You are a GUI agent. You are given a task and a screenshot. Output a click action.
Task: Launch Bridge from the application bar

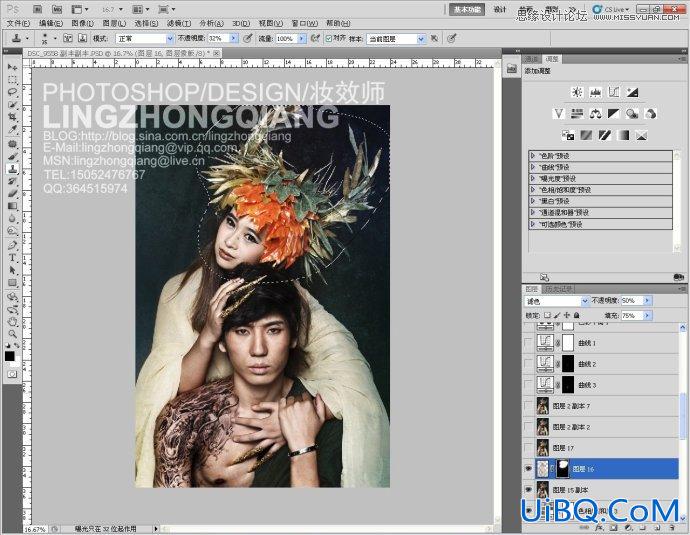click(x=38, y=9)
